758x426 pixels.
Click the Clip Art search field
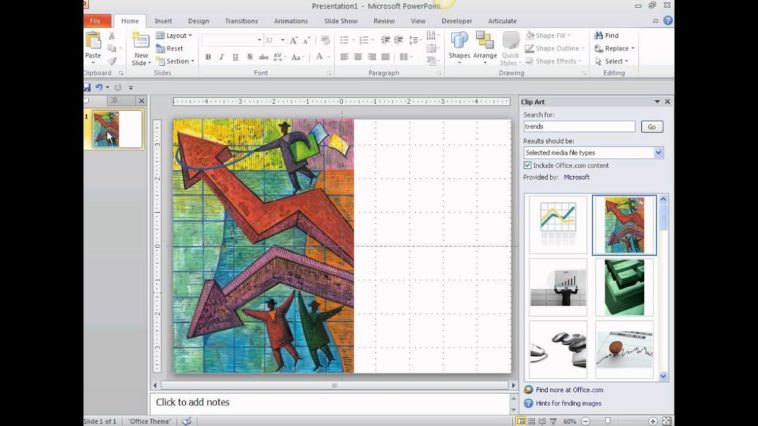pyautogui.click(x=579, y=127)
